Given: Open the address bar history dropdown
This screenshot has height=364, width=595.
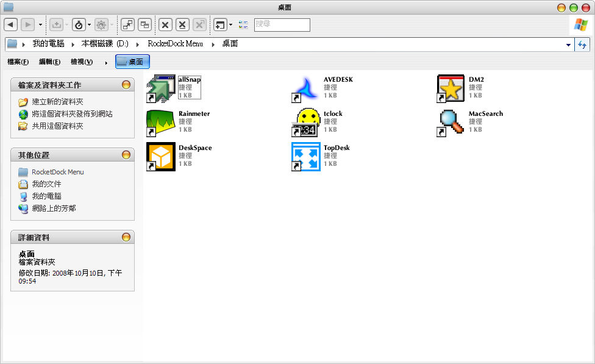Looking at the screenshot, I should click(x=568, y=45).
